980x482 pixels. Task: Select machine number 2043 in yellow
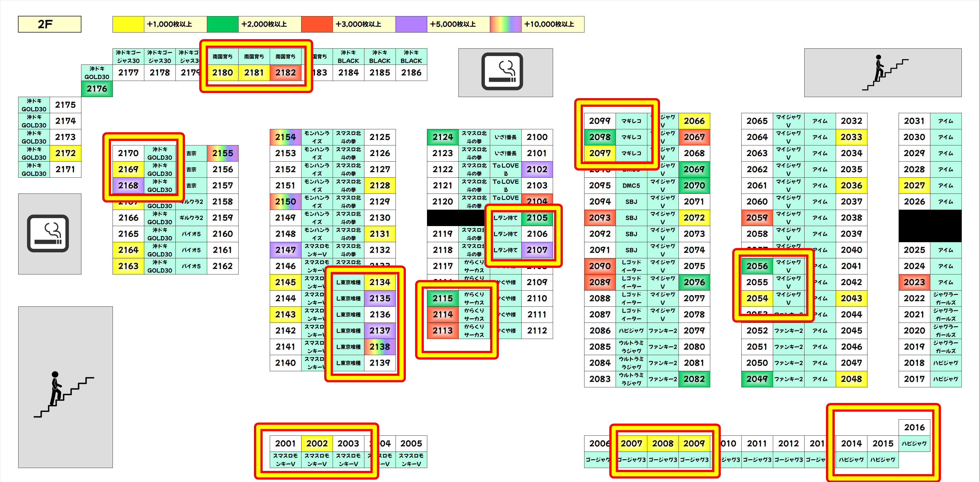(x=851, y=298)
